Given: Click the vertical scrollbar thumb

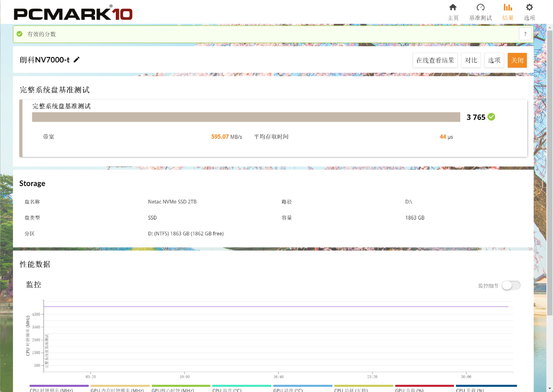Looking at the screenshot, I should click(550, 173).
